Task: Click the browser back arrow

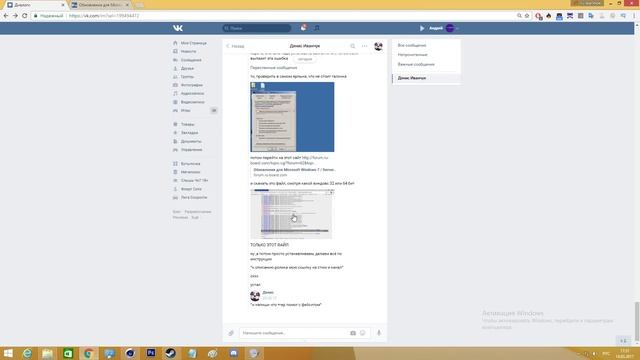Action: pyautogui.click(x=6, y=16)
